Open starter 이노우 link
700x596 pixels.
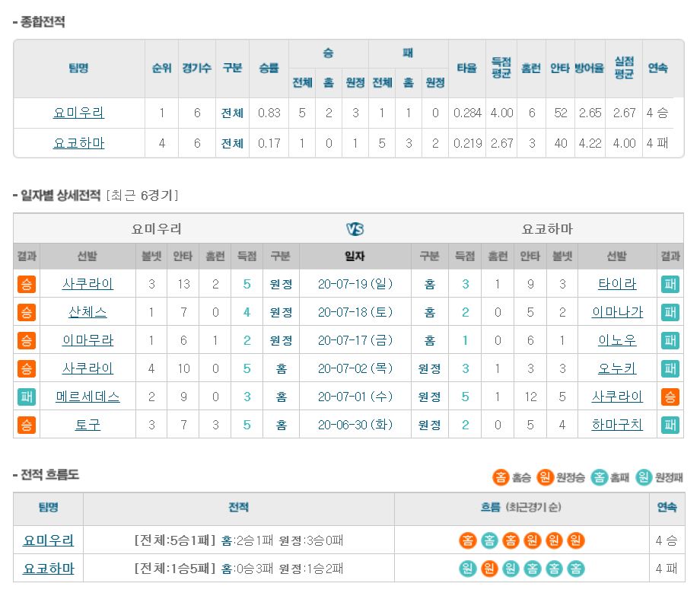[x=617, y=340]
